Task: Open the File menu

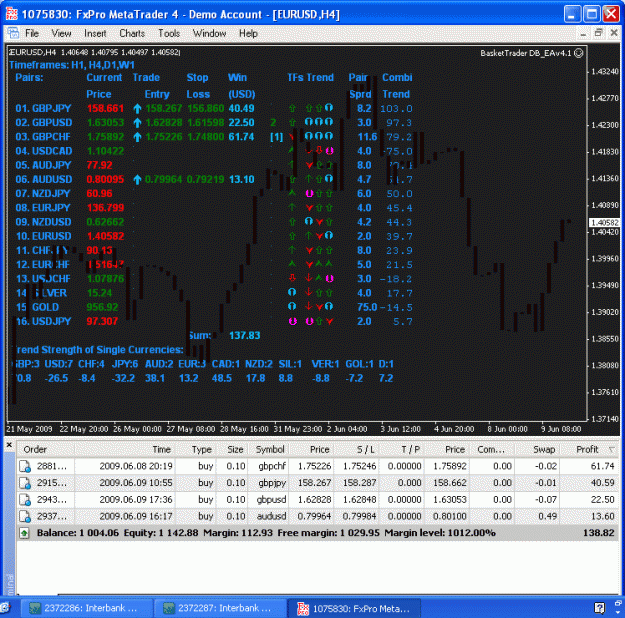Action: coord(31,33)
